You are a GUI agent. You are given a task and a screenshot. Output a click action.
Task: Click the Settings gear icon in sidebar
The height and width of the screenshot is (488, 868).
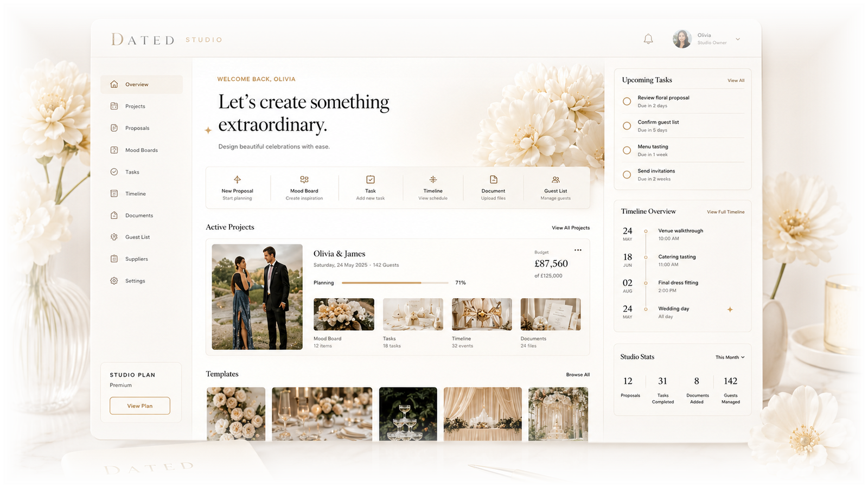[x=114, y=281]
